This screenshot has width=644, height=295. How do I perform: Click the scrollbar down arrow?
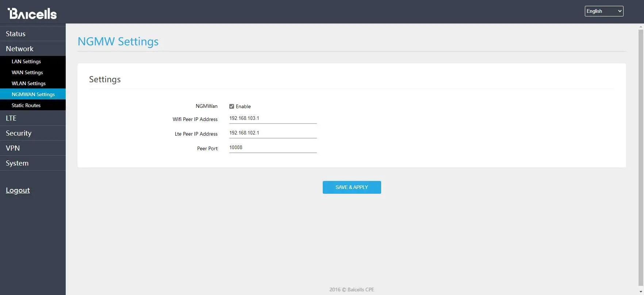pyautogui.click(x=641, y=292)
